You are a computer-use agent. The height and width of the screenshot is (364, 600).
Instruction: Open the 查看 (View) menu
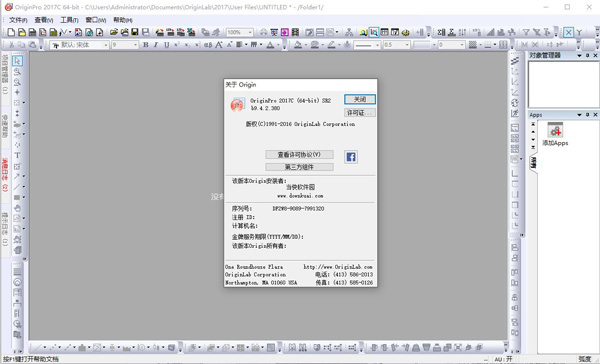[x=44, y=20]
